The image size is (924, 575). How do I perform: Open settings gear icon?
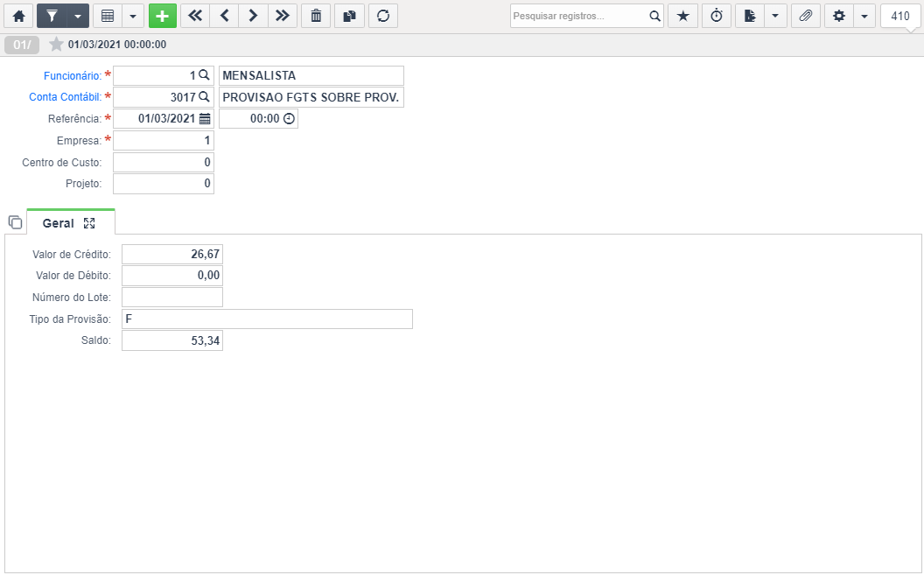point(839,16)
